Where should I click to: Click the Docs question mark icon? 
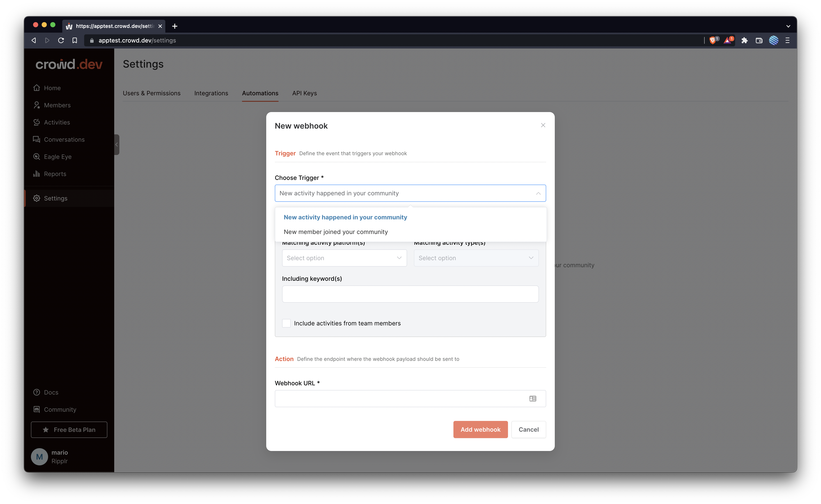[37, 392]
